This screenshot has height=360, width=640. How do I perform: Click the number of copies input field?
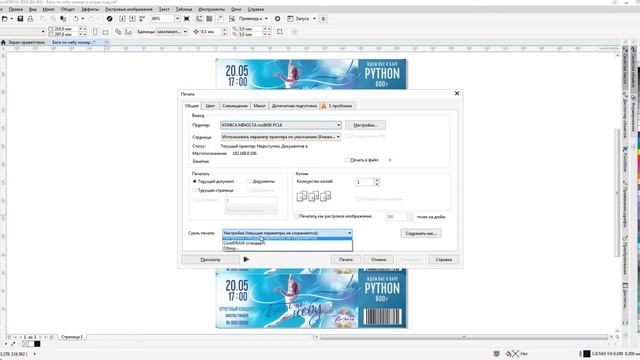point(364,182)
